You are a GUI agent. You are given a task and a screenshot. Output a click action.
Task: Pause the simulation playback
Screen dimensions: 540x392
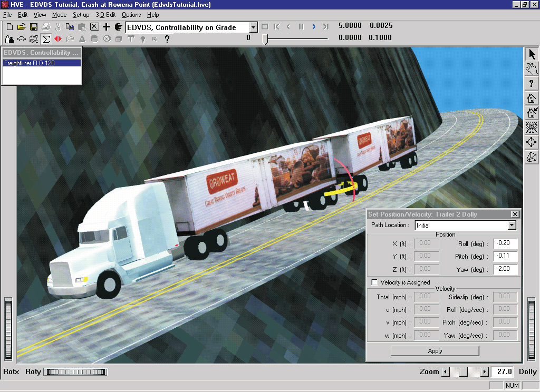tap(301, 27)
